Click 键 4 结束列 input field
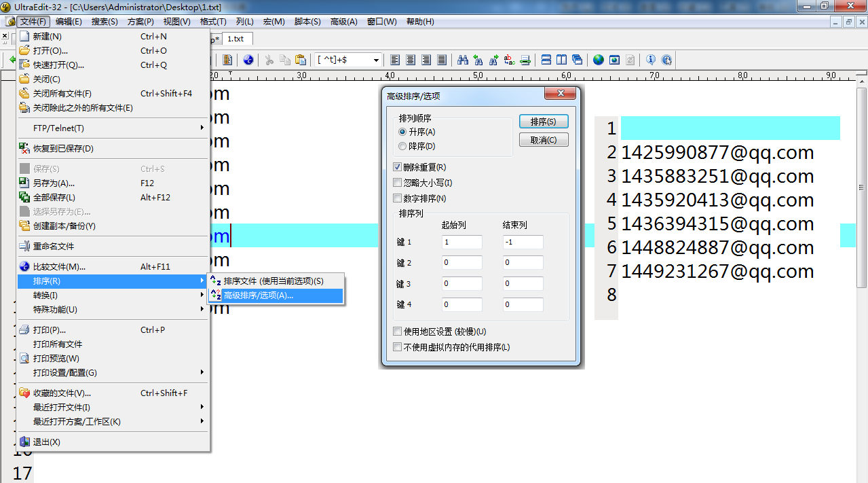868x483 pixels. click(523, 304)
